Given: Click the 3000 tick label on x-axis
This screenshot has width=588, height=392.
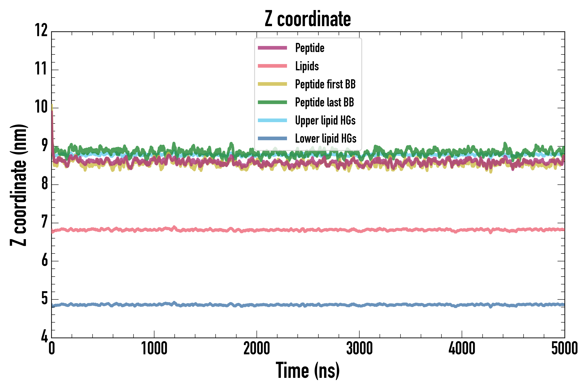Looking at the screenshot, I should click(x=359, y=348).
